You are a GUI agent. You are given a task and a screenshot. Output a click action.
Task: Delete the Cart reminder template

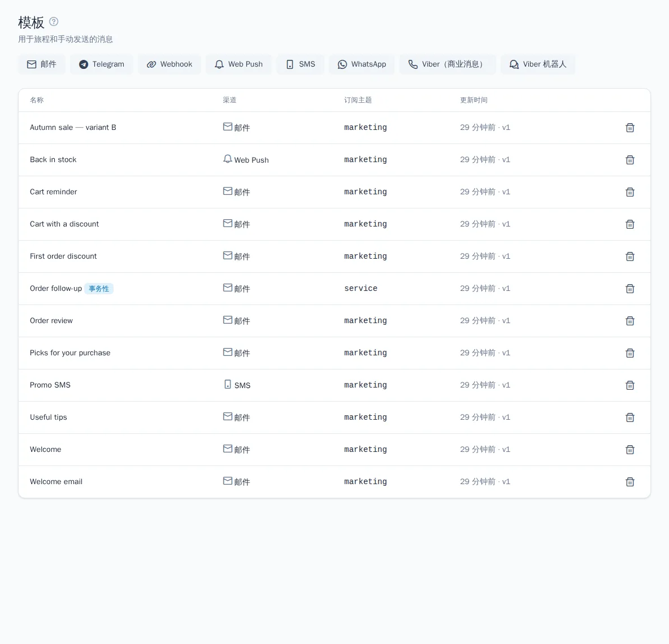[x=630, y=192]
